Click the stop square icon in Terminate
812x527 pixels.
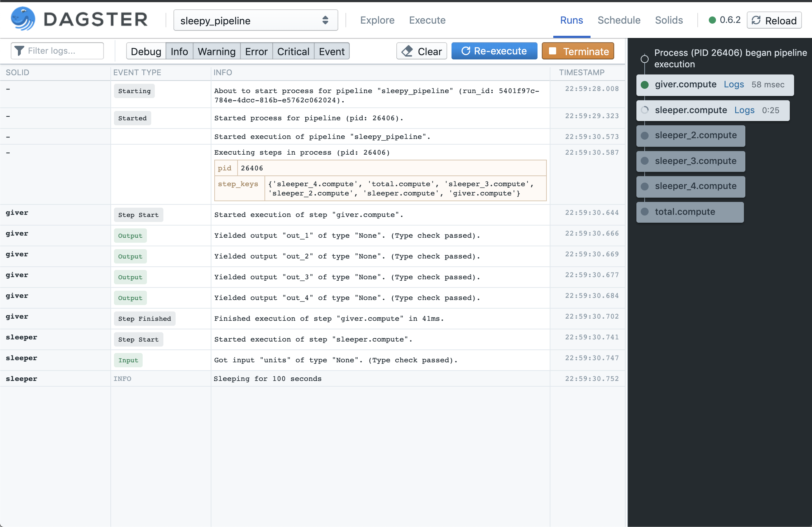click(553, 51)
